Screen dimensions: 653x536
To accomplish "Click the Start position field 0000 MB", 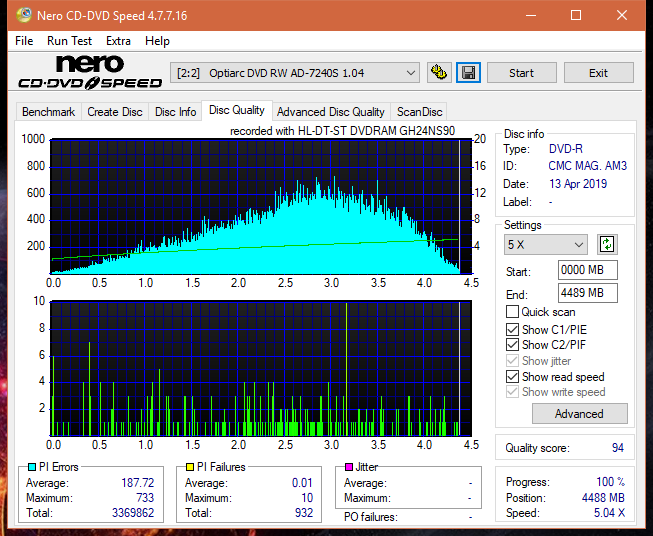I will tap(587, 270).
